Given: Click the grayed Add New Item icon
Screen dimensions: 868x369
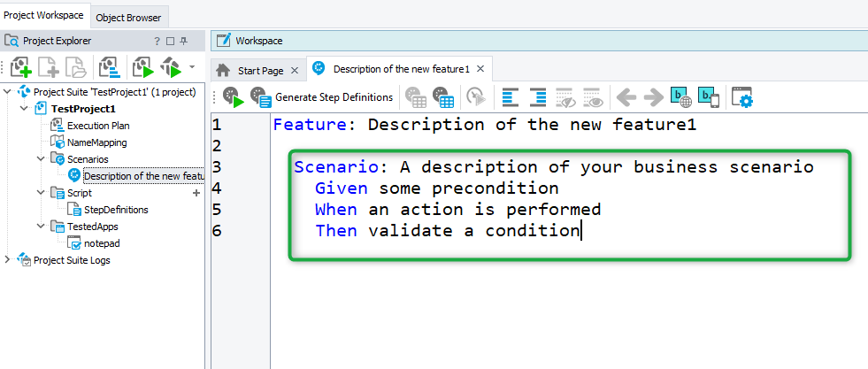Looking at the screenshot, I should tap(49, 67).
